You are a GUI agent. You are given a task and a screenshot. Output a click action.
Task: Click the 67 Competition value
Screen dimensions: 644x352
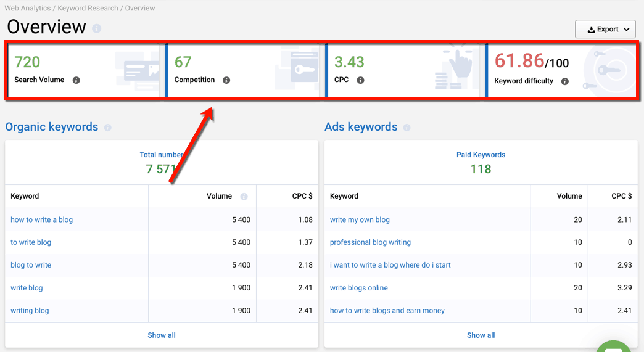point(183,62)
